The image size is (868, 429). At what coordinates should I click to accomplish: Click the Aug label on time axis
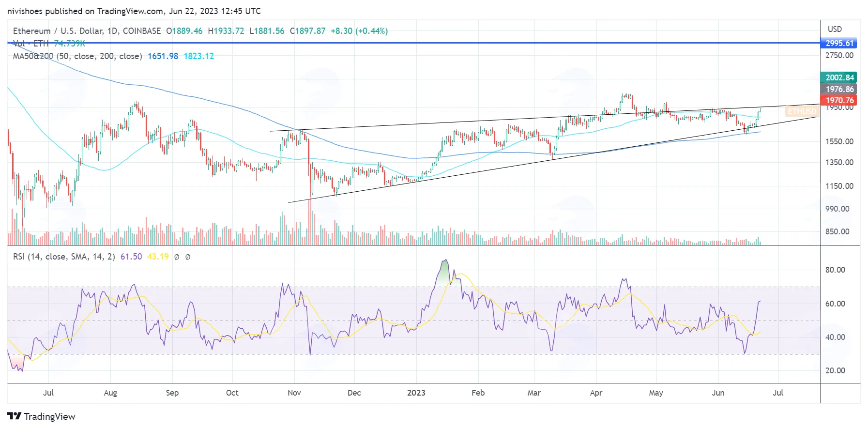point(110,393)
